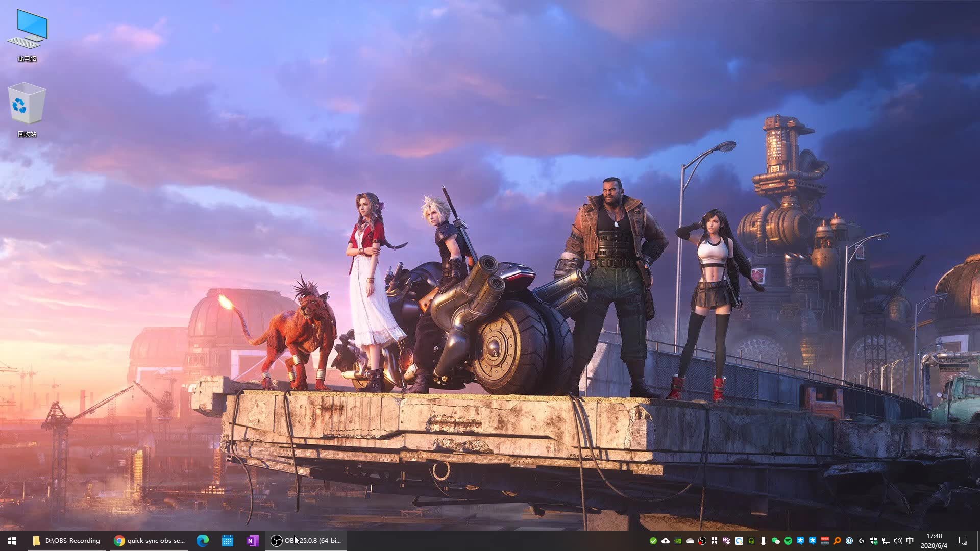Open the microphone tray icon
This screenshot has height=551, width=980.
[x=763, y=541]
